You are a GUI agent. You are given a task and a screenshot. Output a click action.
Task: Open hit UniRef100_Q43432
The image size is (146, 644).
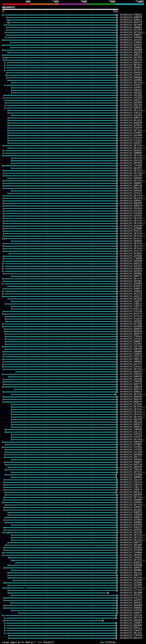point(131,45)
